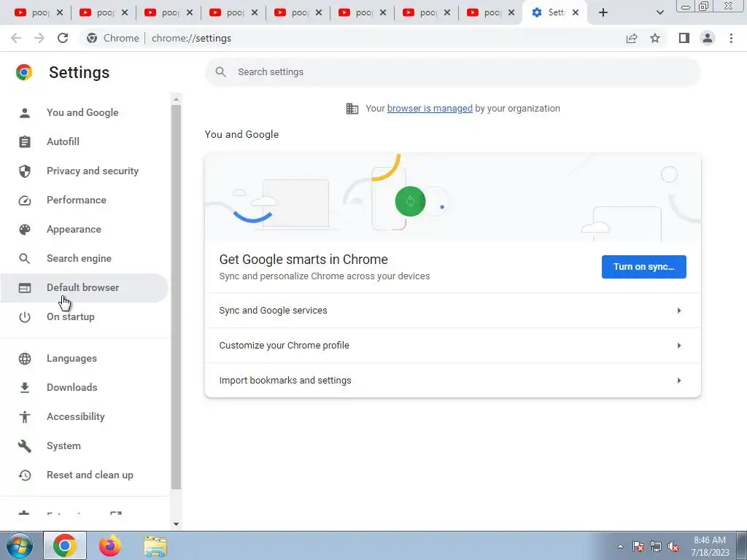Open a new tab with plus button
The width and height of the screenshot is (747, 560).
click(603, 12)
